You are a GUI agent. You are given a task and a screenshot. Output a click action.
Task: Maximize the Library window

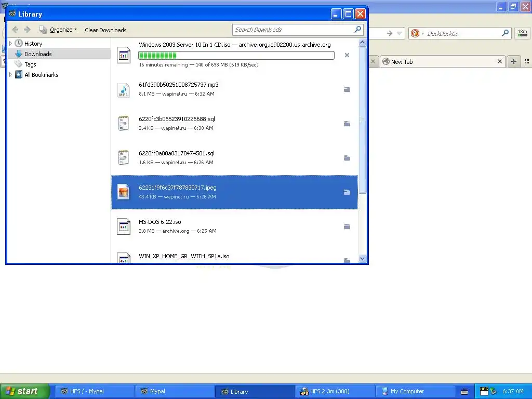[348, 14]
